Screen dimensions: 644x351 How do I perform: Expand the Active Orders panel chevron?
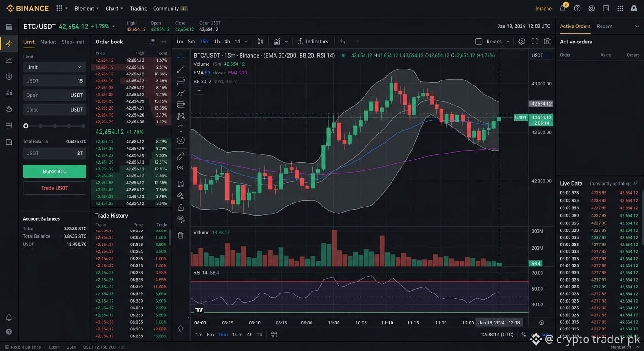pos(637,27)
